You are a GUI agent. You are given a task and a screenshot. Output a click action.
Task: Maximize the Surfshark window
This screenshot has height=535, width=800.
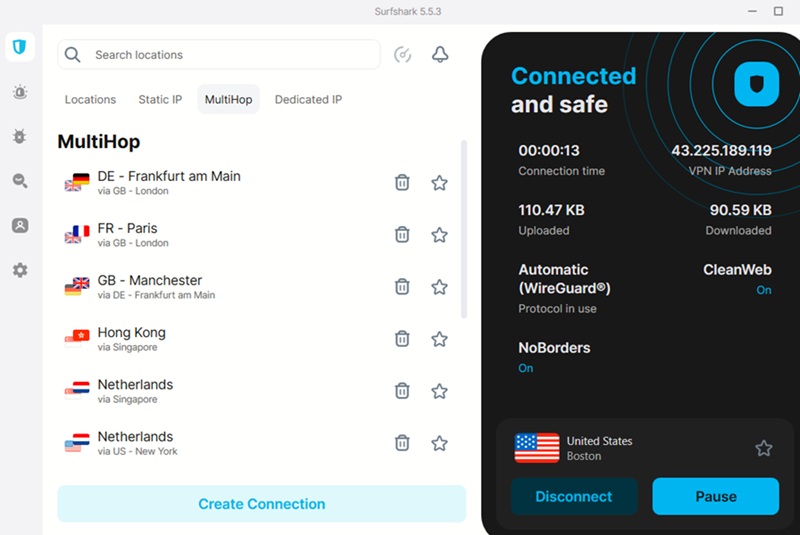pyautogui.click(x=778, y=11)
